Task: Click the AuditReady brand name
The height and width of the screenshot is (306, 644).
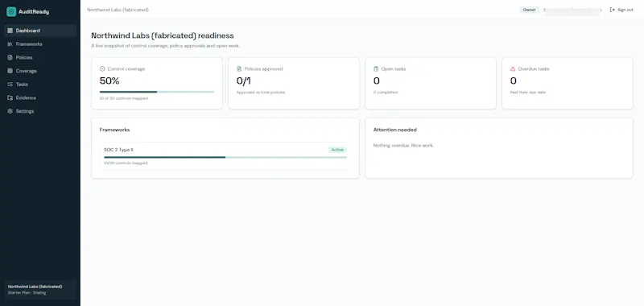Action: click(x=34, y=12)
